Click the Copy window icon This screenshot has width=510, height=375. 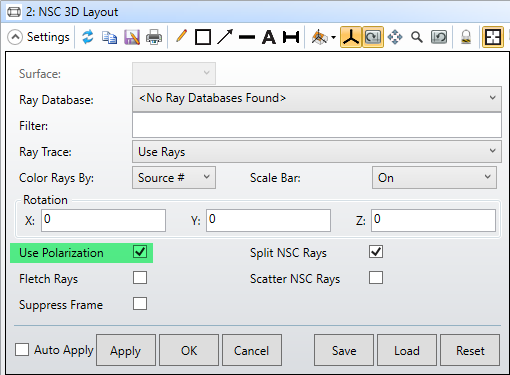pos(109,37)
